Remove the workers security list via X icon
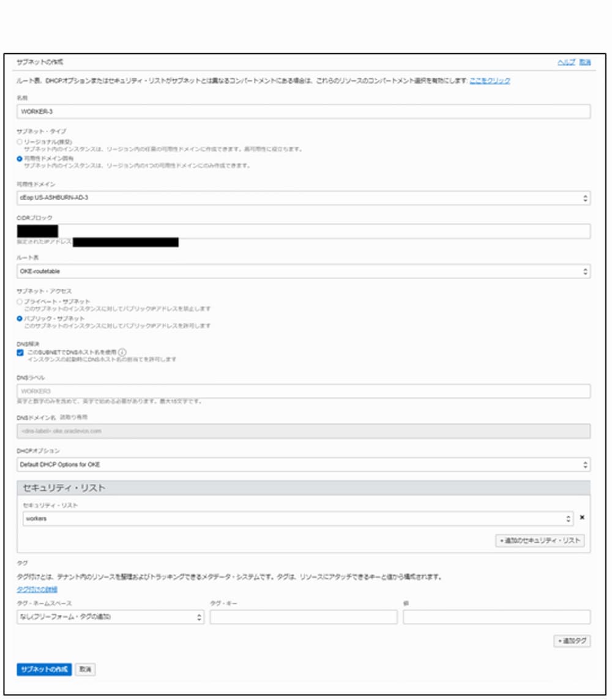This screenshot has width=612, height=700. pyautogui.click(x=582, y=518)
